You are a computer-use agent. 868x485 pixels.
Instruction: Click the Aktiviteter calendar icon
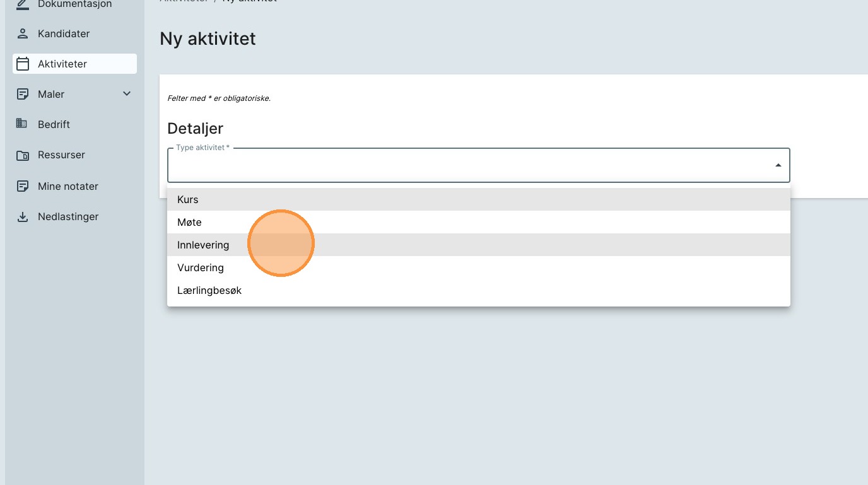pyautogui.click(x=23, y=64)
